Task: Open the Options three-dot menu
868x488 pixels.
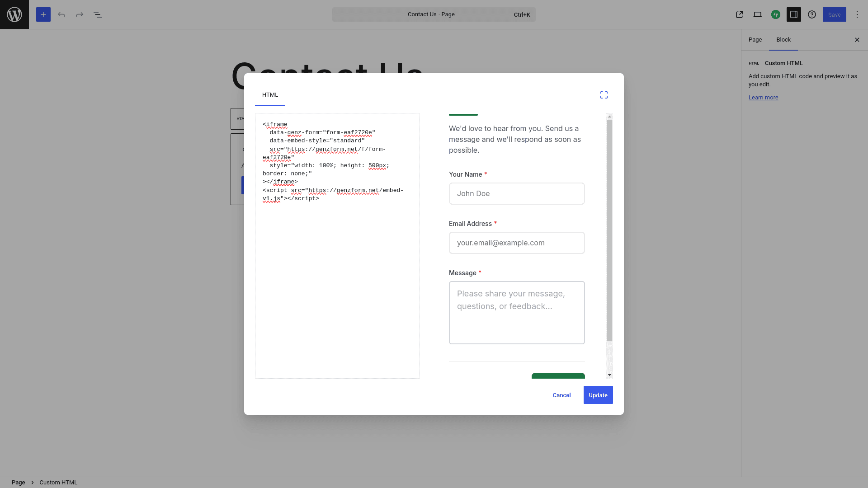Action: [857, 14]
